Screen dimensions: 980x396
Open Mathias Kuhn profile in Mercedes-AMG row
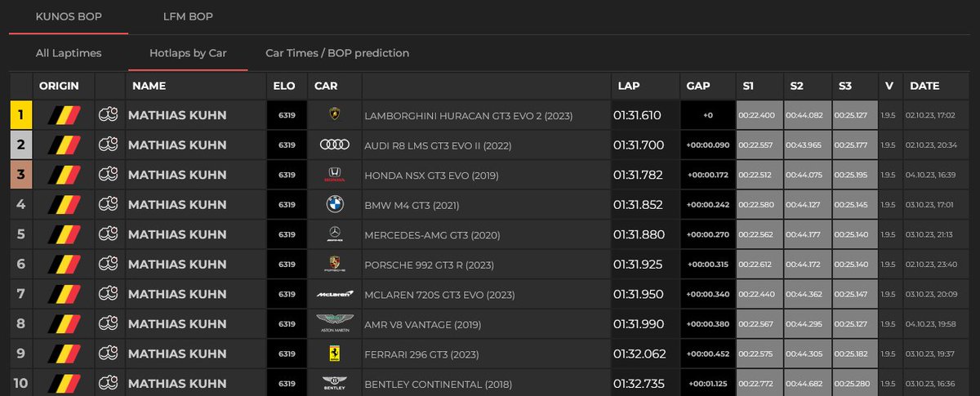177,235
